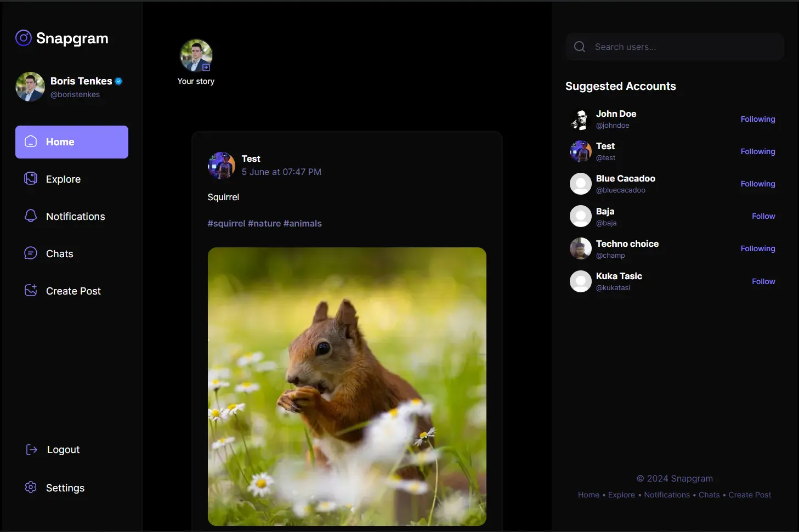Click the Logout arrow icon
Viewport: 799px width, 532px height.
pyautogui.click(x=32, y=450)
